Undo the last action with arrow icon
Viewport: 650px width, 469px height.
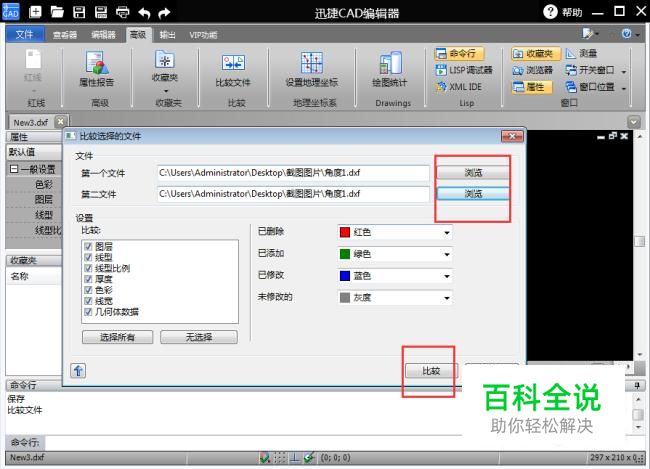click(144, 13)
